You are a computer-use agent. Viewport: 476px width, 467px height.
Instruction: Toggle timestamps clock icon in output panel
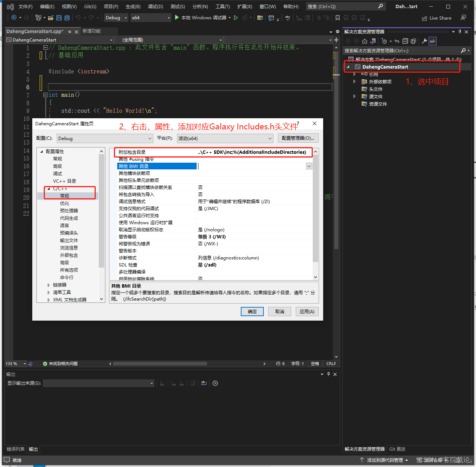point(215,383)
